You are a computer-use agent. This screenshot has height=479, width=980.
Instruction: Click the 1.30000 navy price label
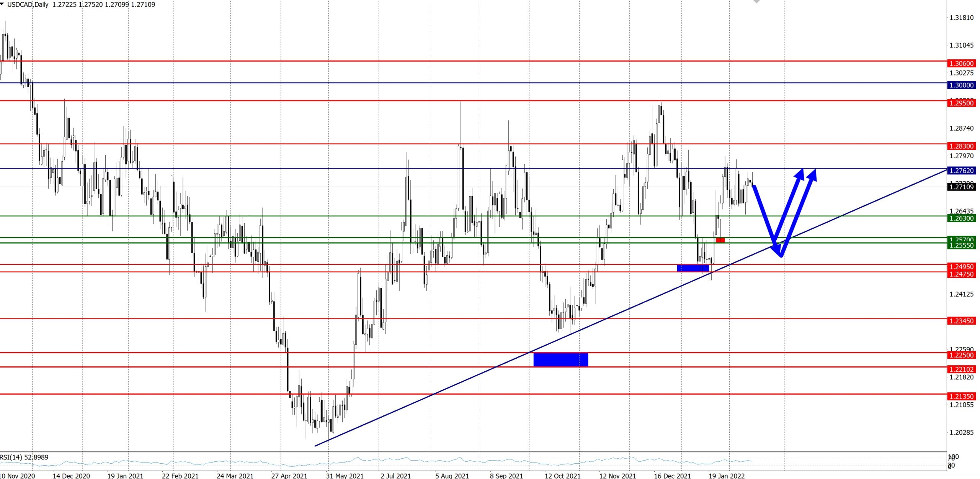tap(962, 85)
